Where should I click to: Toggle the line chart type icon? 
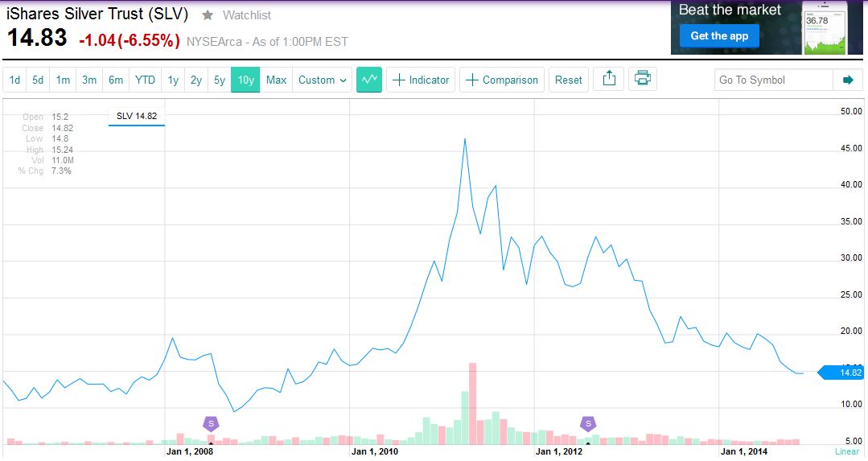[369, 80]
